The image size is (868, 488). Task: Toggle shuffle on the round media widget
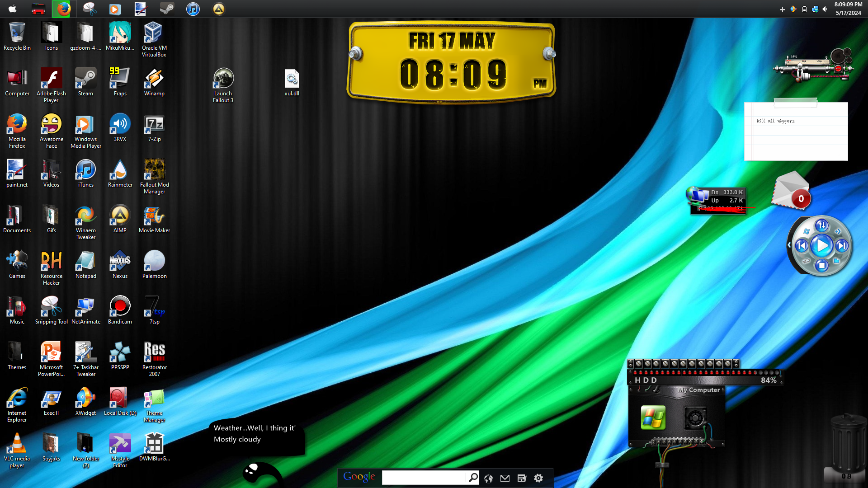[x=821, y=225]
